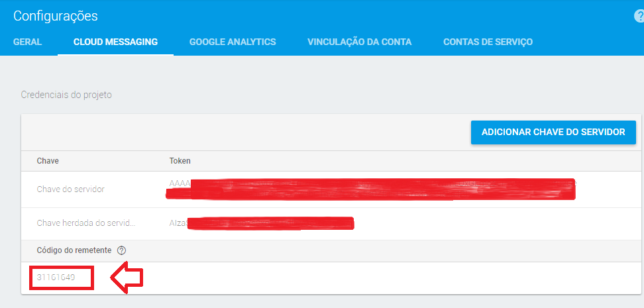Click the help icon in top-right corner
This screenshot has height=308, width=644.
point(639,16)
